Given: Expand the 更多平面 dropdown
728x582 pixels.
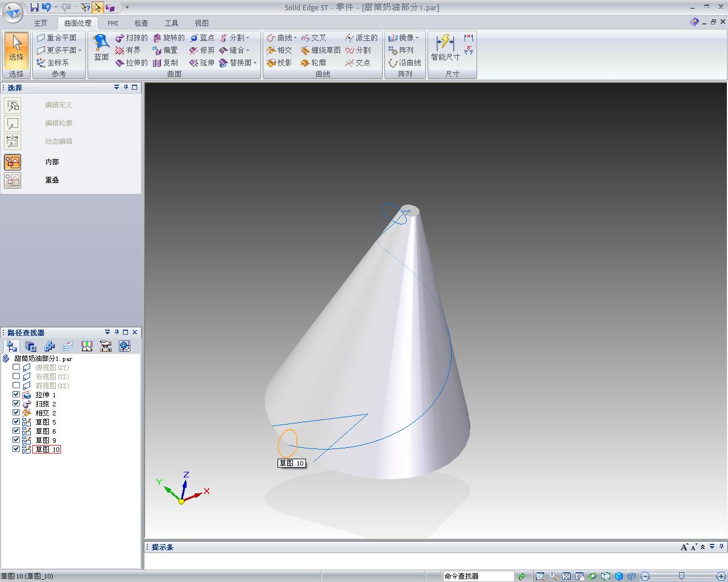Looking at the screenshot, I should (x=80, y=50).
